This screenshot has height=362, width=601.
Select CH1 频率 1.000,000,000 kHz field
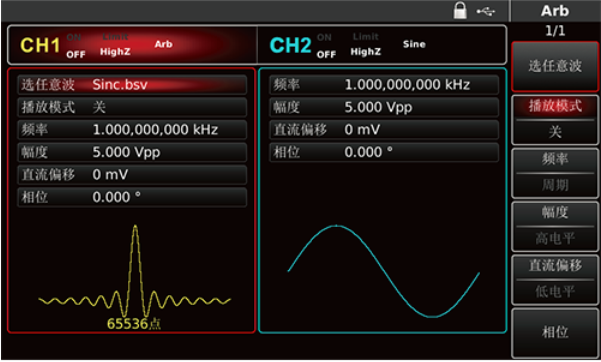click(132, 130)
